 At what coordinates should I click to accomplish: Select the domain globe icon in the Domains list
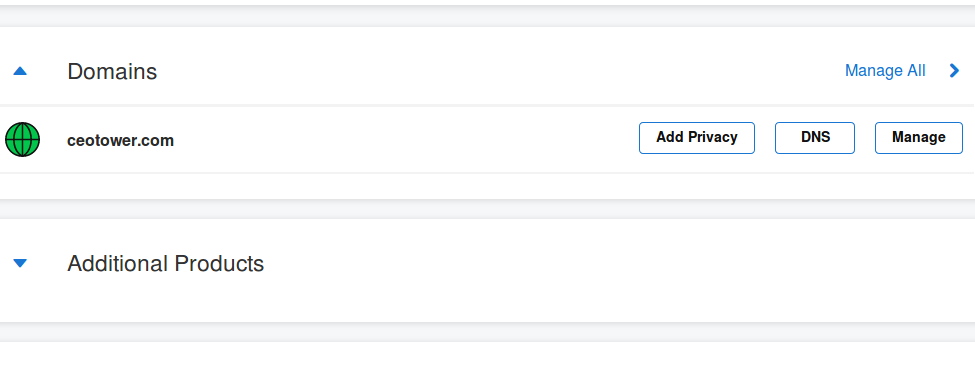(x=22, y=139)
